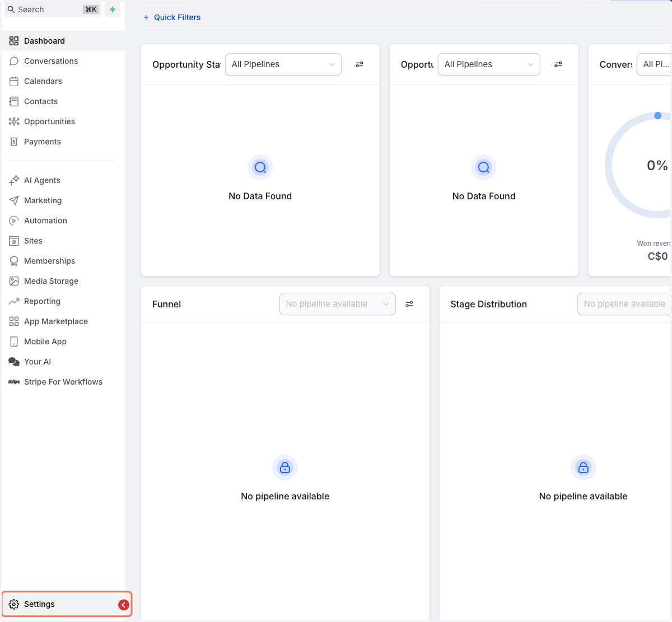This screenshot has width=672, height=622.
Task: Open Sites in sidebar
Action: pyautogui.click(x=63, y=241)
